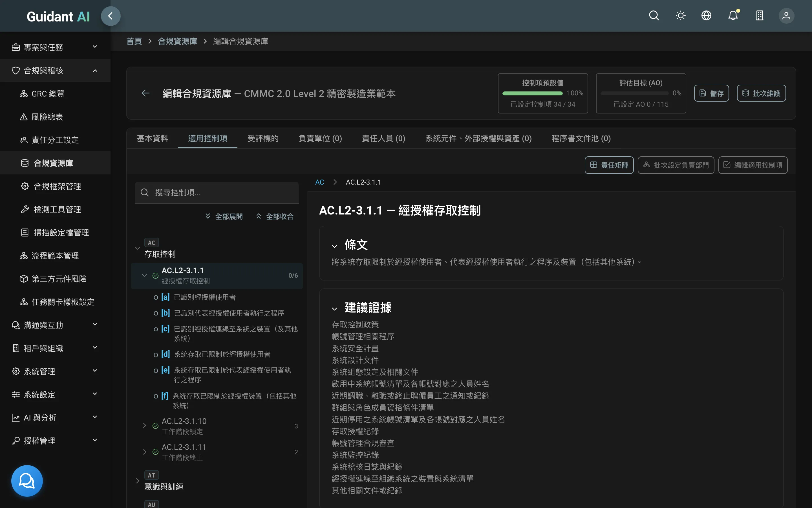
Task: Click the AC breadcrumb in detail panel
Action: [319, 182]
